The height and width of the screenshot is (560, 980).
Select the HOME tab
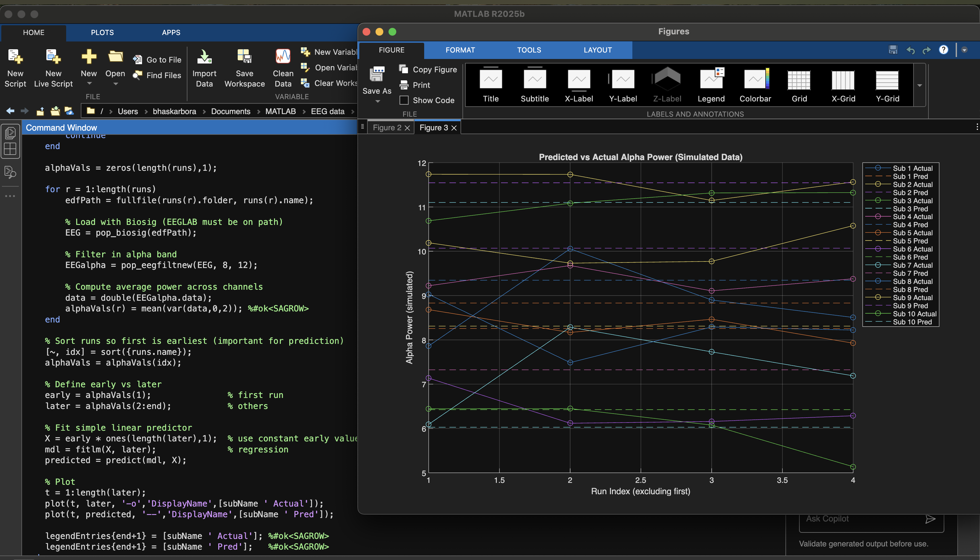click(x=33, y=33)
